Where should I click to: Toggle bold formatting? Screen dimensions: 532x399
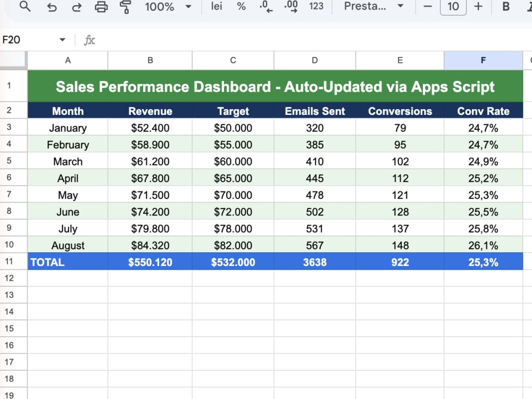coord(505,6)
